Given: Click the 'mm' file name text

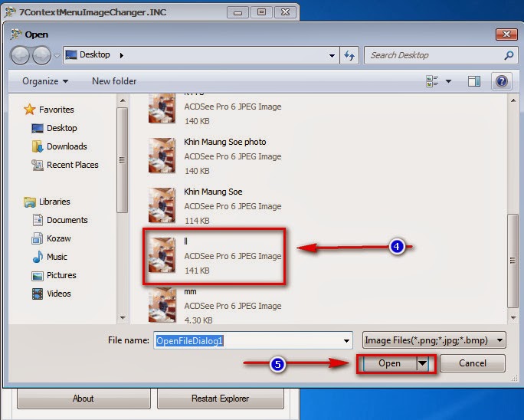Looking at the screenshot, I should 190,291.
